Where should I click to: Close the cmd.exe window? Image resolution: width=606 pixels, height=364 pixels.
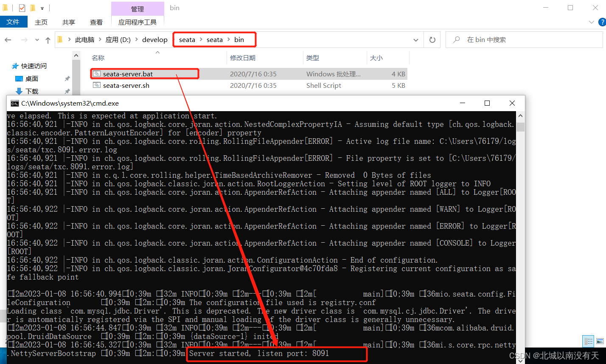click(x=512, y=103)
